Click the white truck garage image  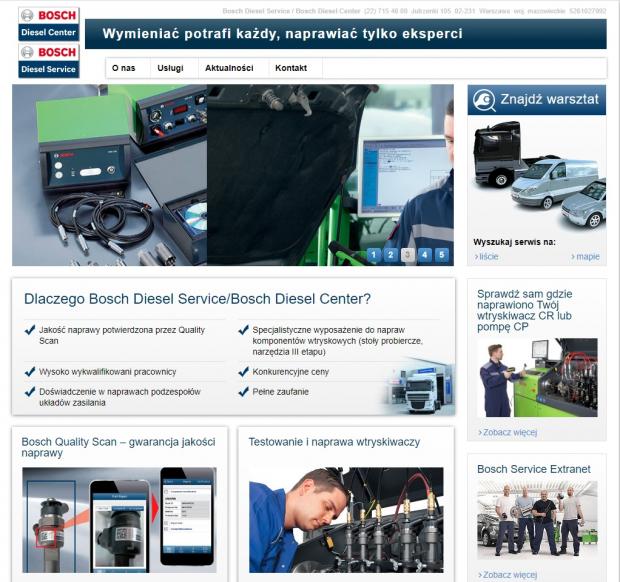coord(419,386)
